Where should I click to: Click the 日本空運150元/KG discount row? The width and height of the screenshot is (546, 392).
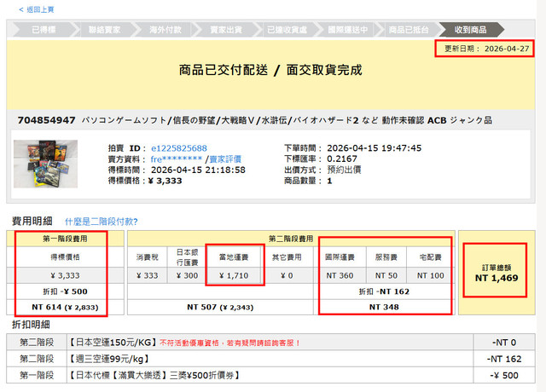(270, 343)
